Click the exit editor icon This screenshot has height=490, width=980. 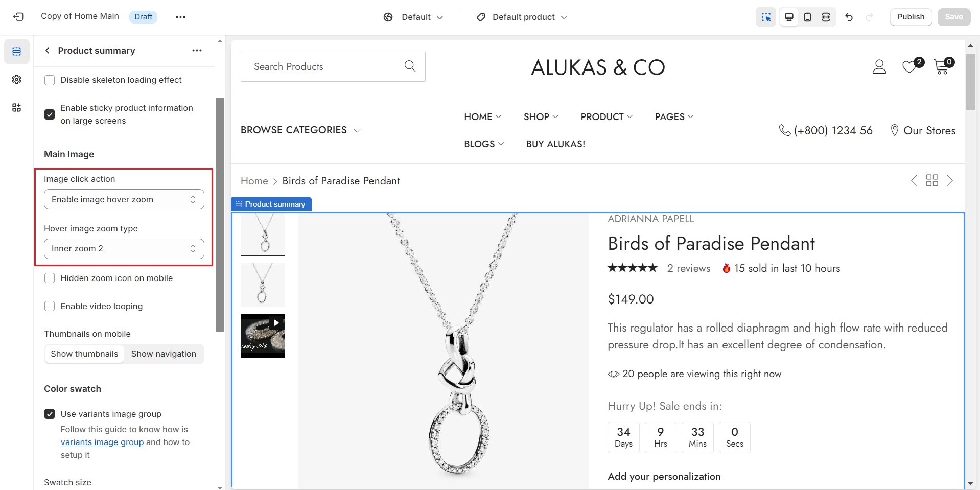pos(18,17)
